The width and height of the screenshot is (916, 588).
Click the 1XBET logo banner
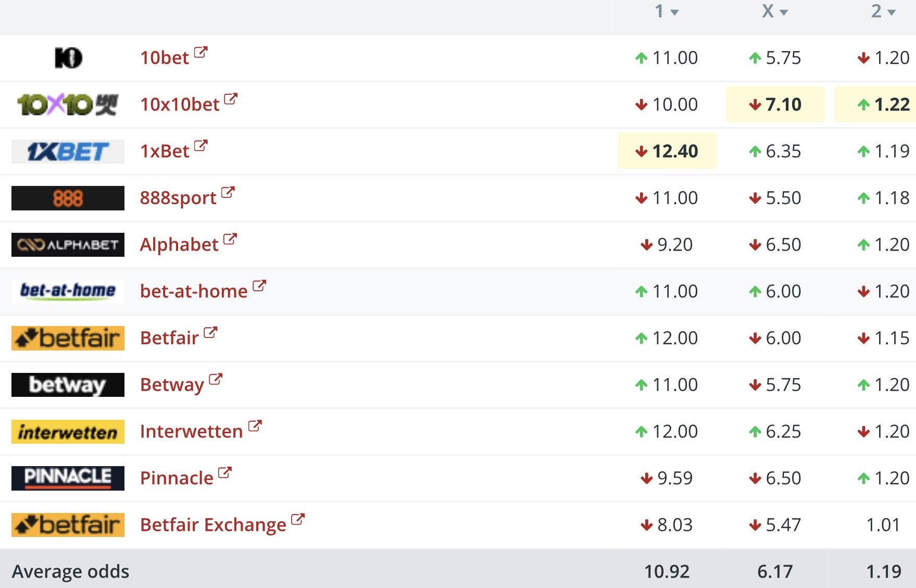click(x=68, y=152)
